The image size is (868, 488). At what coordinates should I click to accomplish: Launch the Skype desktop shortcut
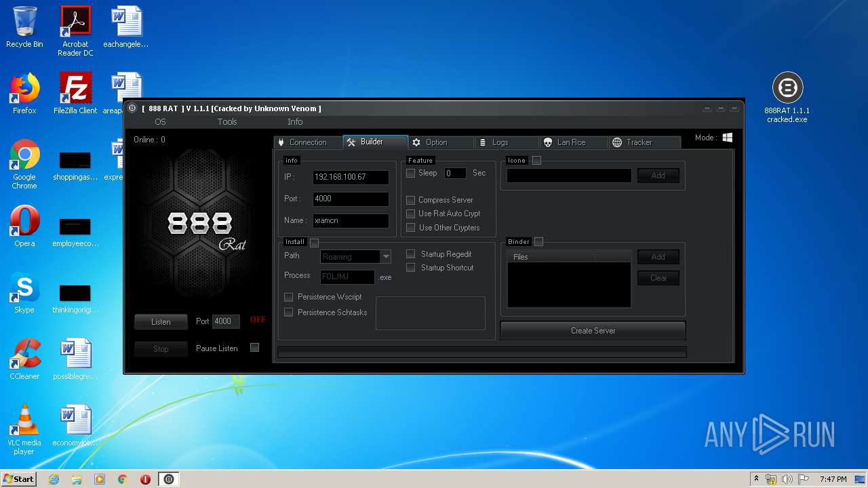(x=24, y=293)
